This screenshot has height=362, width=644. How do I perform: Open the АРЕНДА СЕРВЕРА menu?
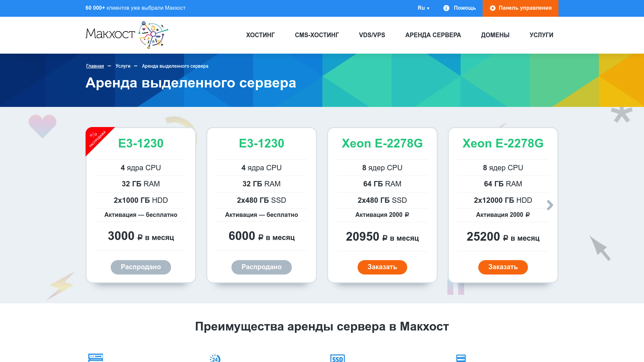(x=433, y=35)
